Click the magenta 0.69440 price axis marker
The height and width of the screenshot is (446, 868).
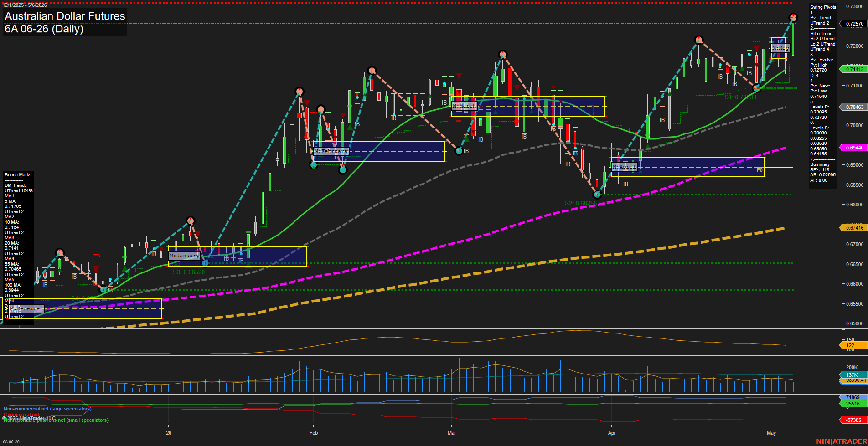tap(854, 148)
